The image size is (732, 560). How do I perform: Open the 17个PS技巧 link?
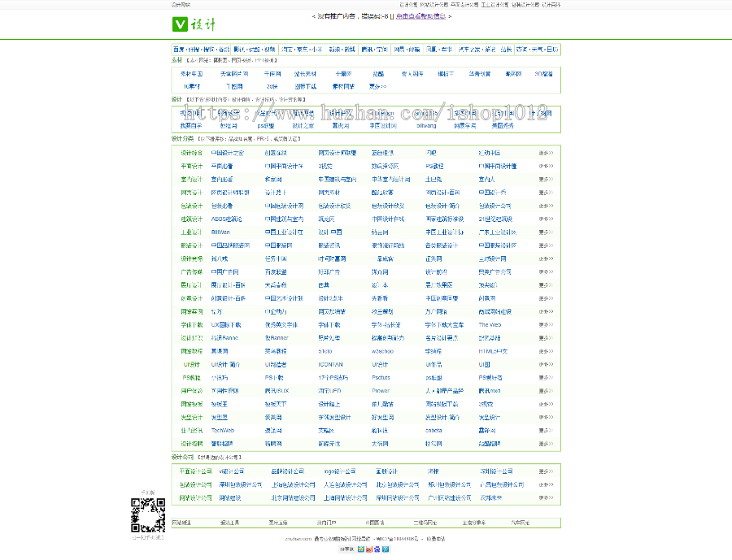333,378
